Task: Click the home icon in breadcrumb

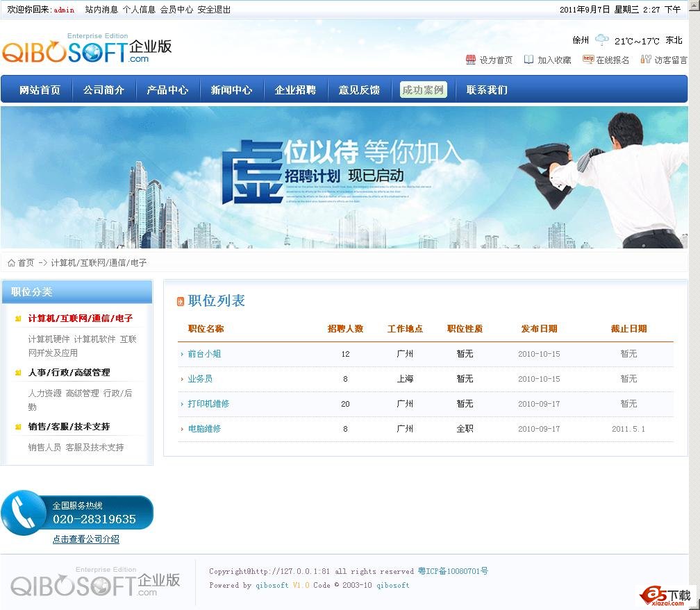Action: coord(11,263)
